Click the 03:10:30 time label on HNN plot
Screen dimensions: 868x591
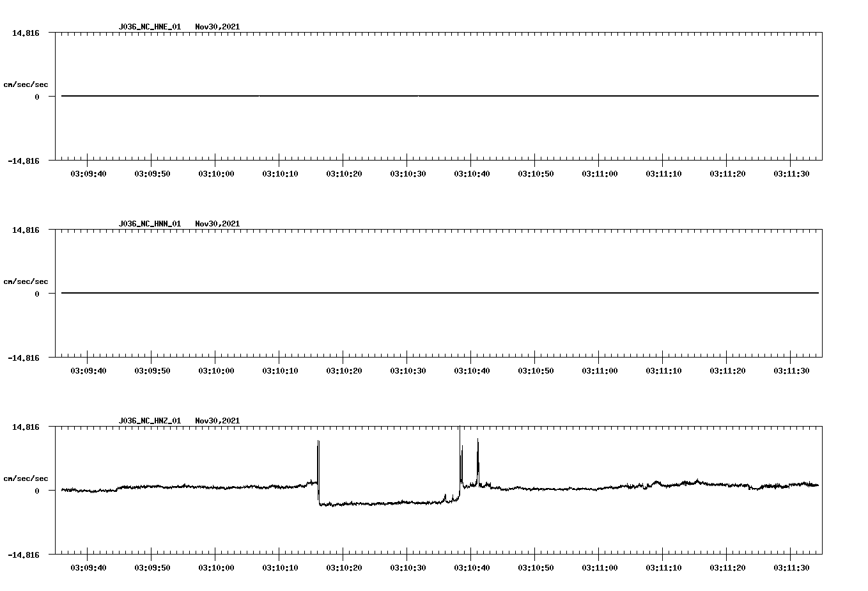pos(408,371)
